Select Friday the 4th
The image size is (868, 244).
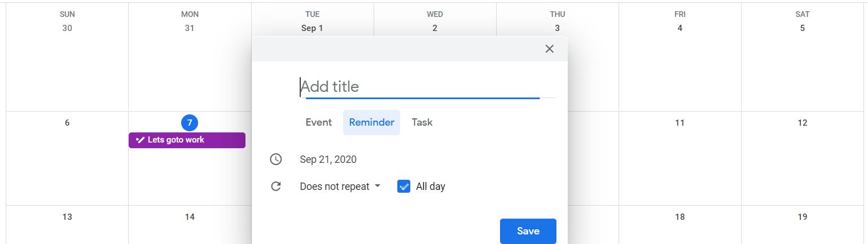point(680,28)
